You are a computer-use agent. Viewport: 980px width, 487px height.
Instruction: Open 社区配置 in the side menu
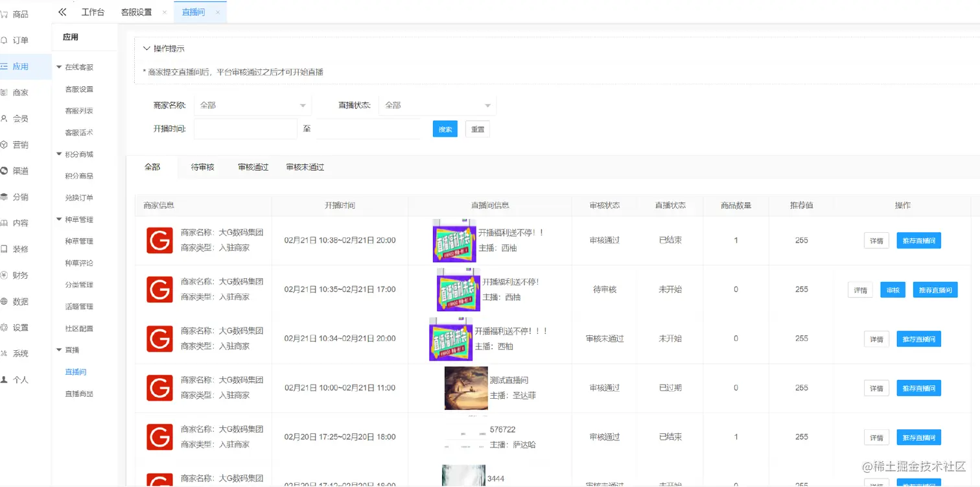click(79, 328)
